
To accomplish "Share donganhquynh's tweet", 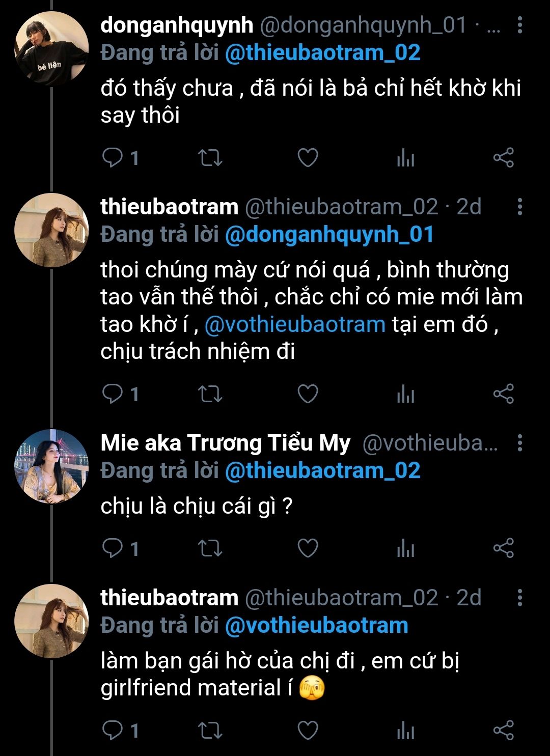I will pos(503,158).
